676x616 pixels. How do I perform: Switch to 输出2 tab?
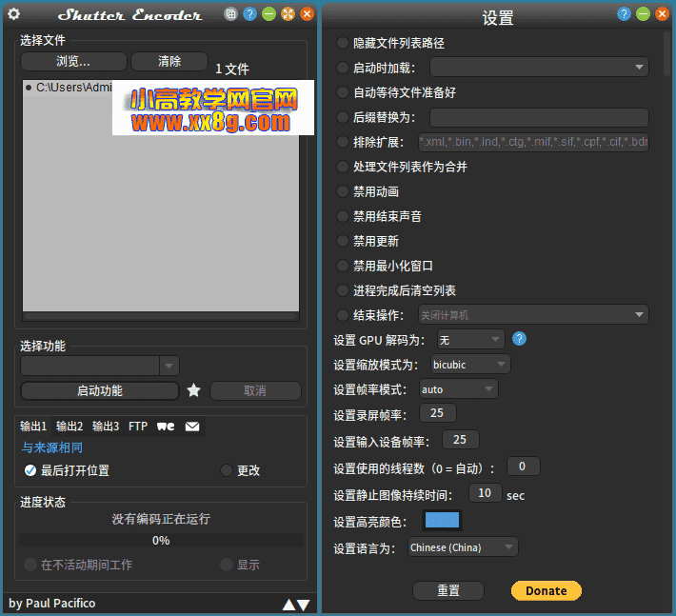(70, 427)
